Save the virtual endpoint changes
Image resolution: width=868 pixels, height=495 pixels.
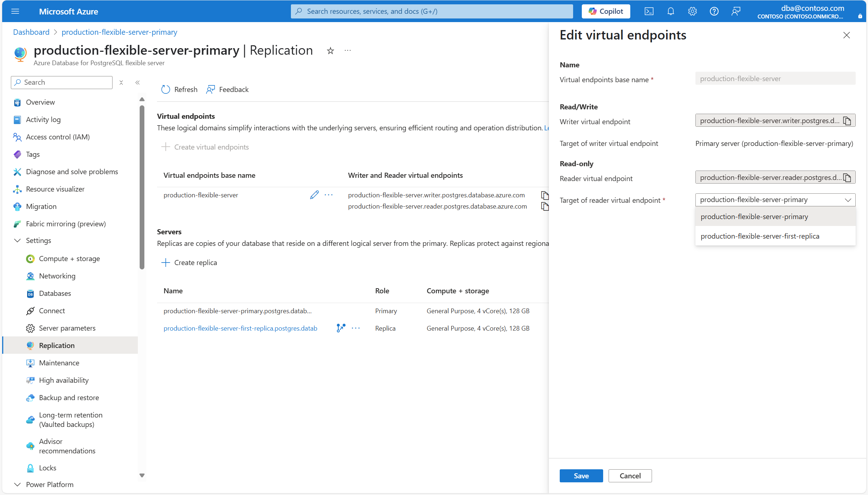coord(581,476)
